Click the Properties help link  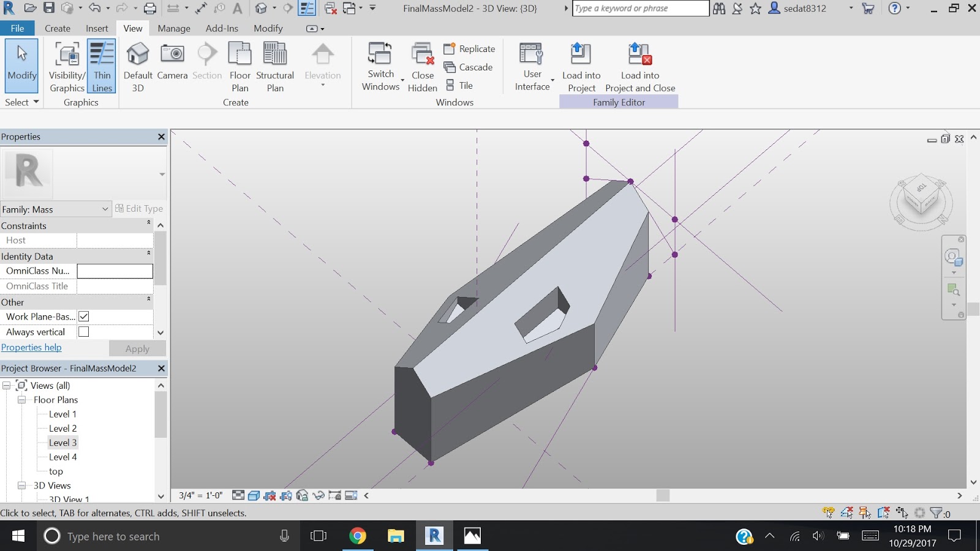coord(31,347)
